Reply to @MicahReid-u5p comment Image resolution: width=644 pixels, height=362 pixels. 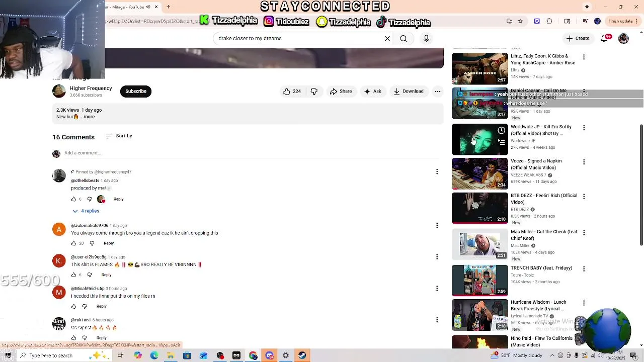[101, 307]
